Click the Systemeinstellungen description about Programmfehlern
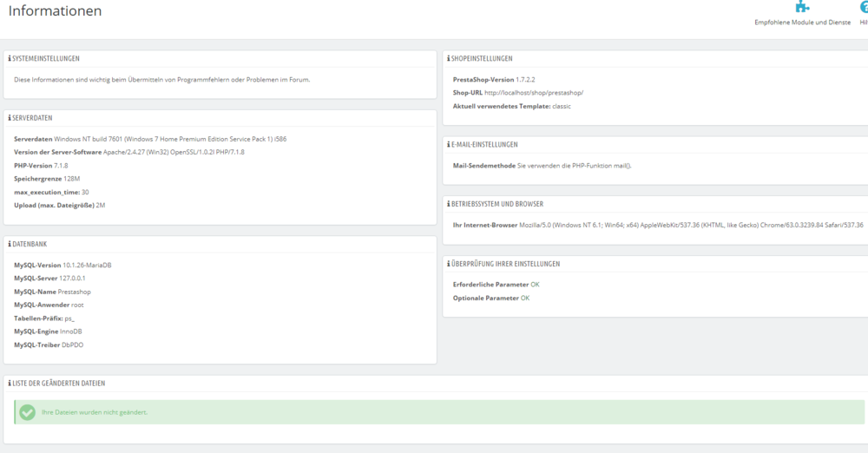The image size is (868, 453). 161,80
